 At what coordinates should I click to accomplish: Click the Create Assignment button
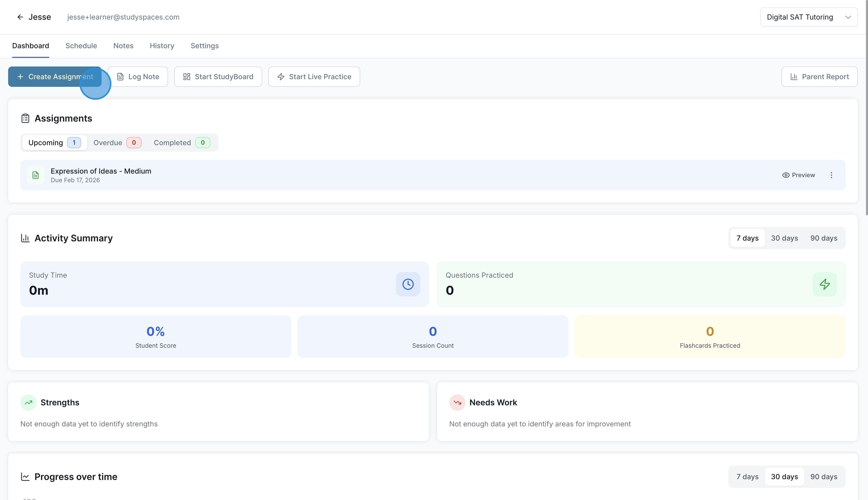[x=55, y=77]
